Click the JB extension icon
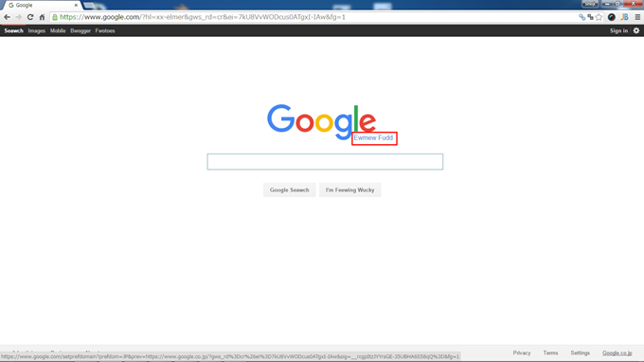Screen dimensions: 644x362 (x=625, y=17)
